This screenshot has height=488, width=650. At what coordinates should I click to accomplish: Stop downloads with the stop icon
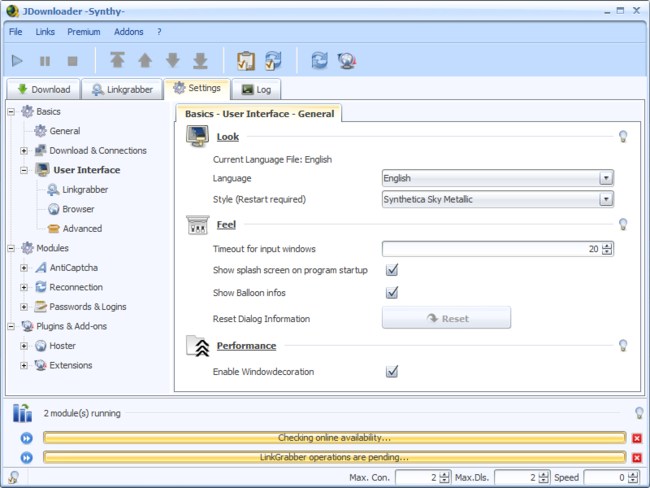(73, 61)
